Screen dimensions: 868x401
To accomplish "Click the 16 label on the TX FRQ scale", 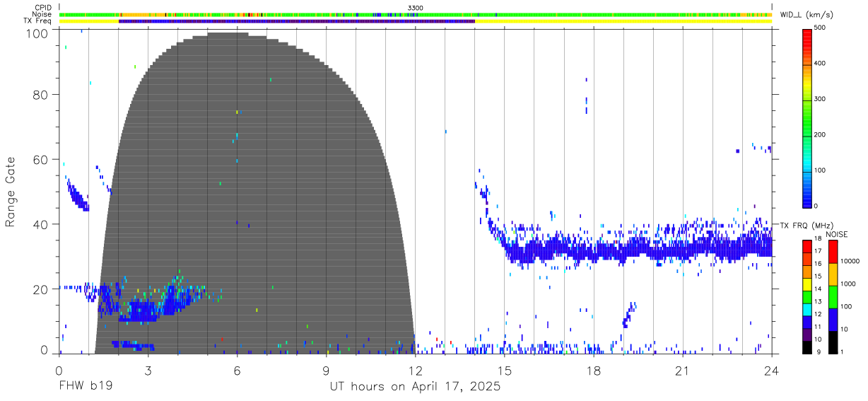I will tap(817, 264).
